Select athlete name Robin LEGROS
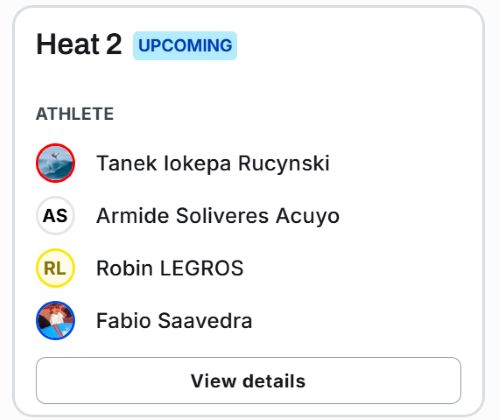500x420 pixels. point(170,268)
